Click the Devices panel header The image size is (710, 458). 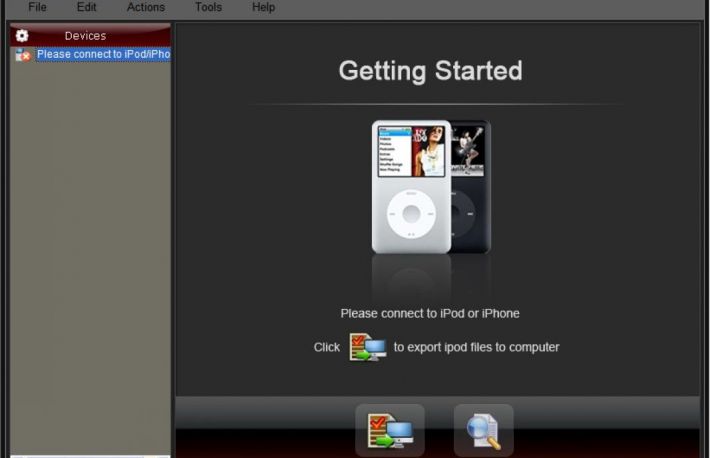click(x=90, y=35)
